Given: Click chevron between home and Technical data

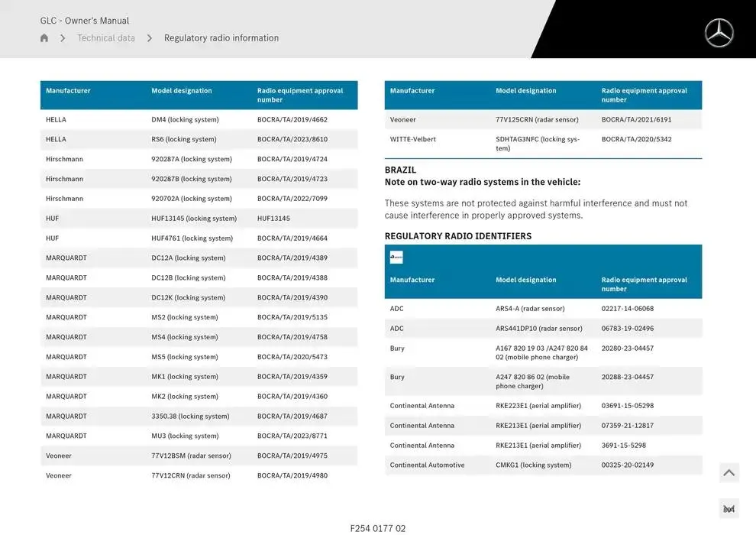Looking at the screenshot, I should click(63, 38).
